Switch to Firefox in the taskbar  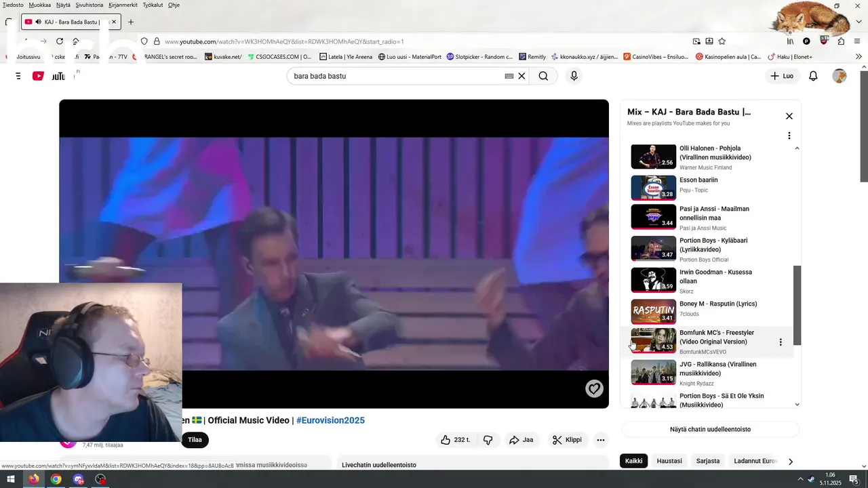33,479
